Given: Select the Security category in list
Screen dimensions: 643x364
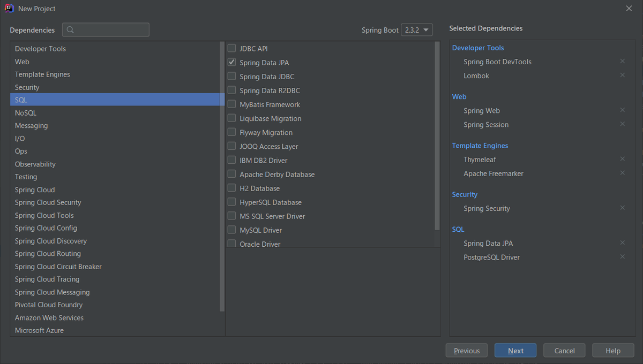Looking at the screenshot, I should point(115,87).
